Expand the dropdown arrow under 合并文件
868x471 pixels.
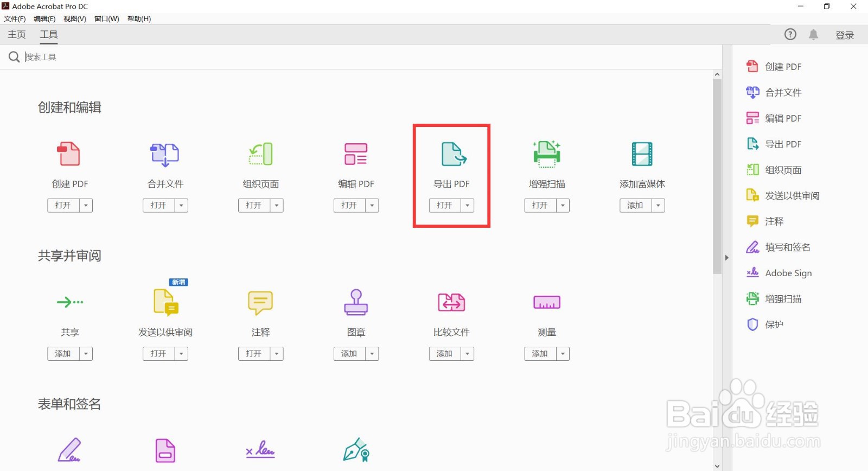pos(181,206)
